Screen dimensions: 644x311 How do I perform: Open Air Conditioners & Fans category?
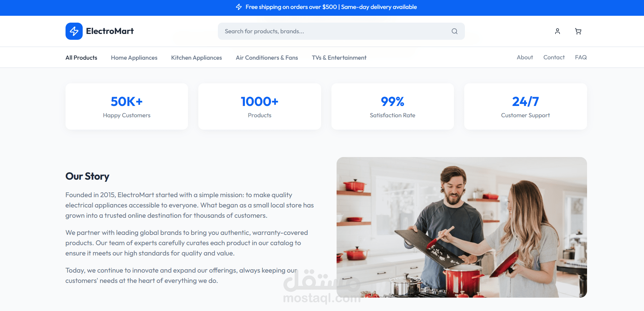pyautogui.click(x=267, y=58)
